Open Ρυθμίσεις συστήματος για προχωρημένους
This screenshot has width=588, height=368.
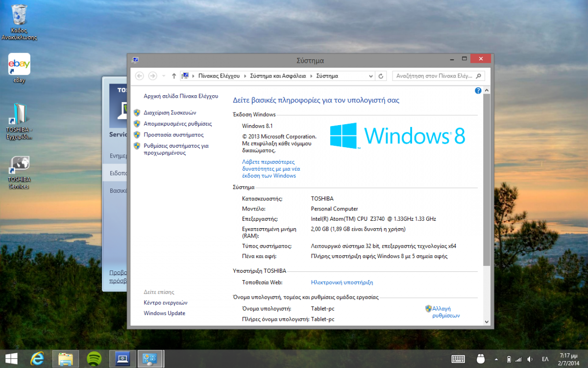click(x=176, y=149)
